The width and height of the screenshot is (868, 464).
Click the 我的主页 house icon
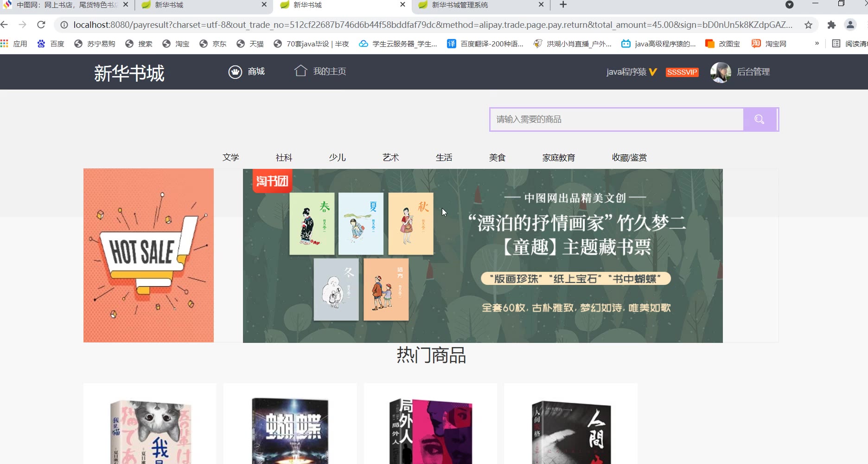pos(300,71)
